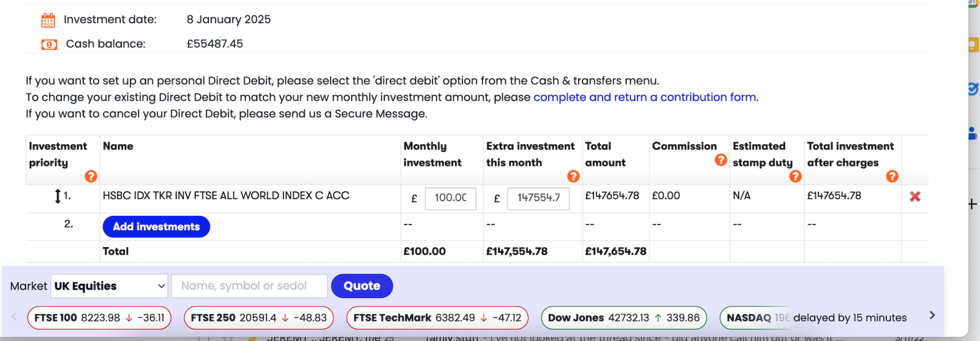Click the Investment priority help icon
Image resolution: width=980 pixels, height=341 pixels.
[91, 176]
